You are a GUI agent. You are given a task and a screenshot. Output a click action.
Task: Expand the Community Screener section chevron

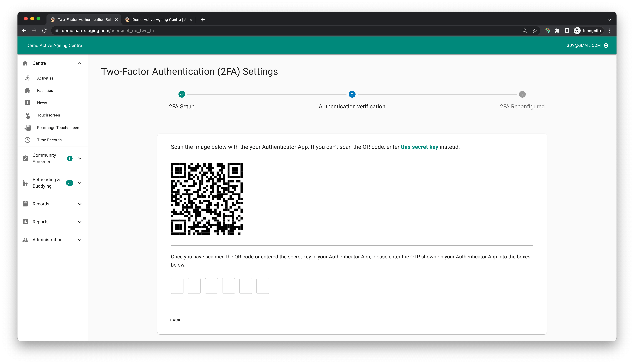click(80, 158)
